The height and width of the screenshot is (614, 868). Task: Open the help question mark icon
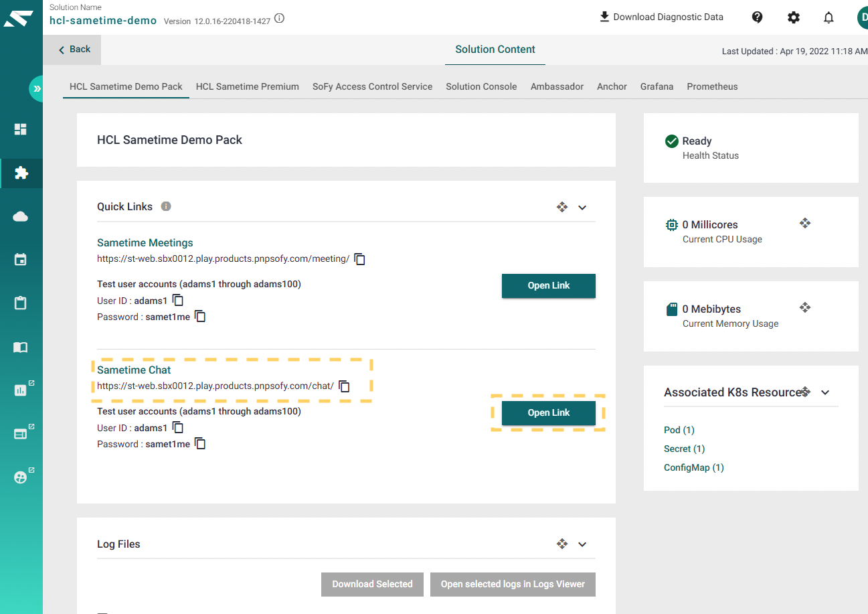(x=758, y=17)
